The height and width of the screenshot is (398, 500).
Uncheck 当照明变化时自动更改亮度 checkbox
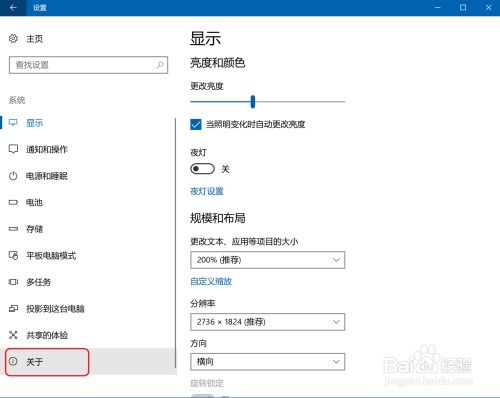click(196, 124)
